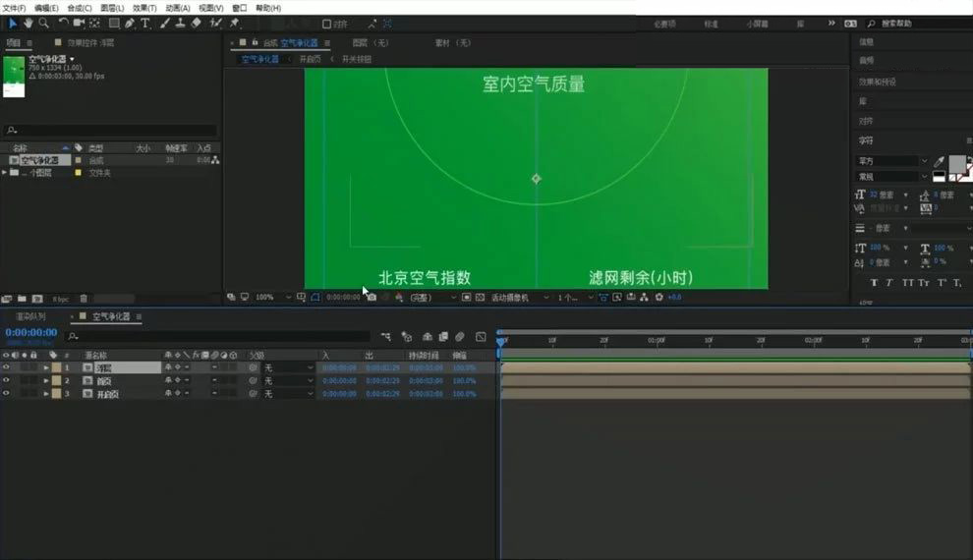
Task: Create new folder in Project panel
Action: (22, 299)
